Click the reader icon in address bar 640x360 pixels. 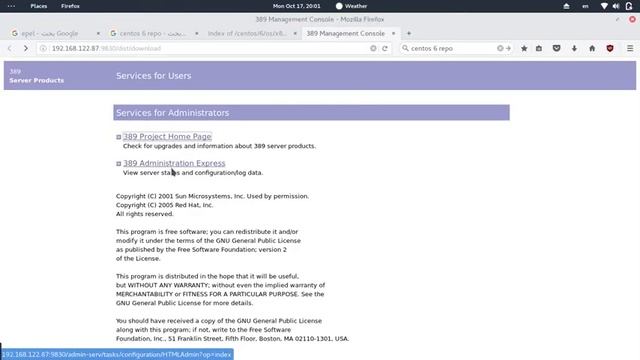click(373, 48)
